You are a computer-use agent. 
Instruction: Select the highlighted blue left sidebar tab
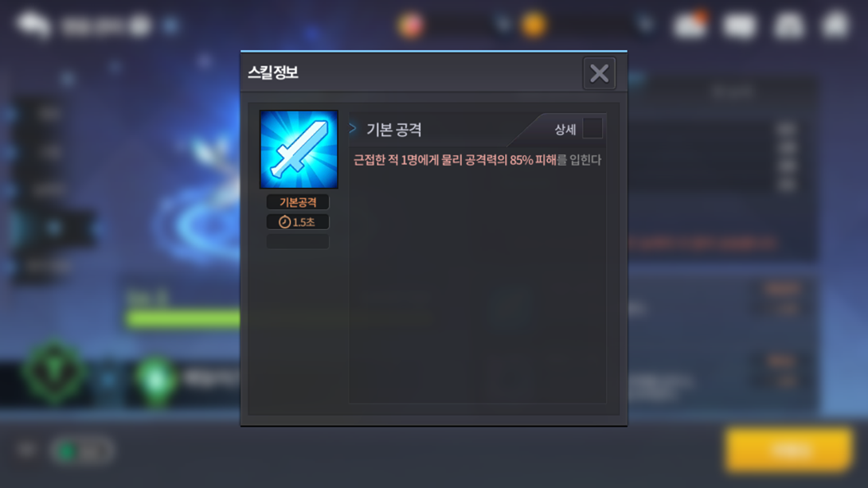(53, 228)
